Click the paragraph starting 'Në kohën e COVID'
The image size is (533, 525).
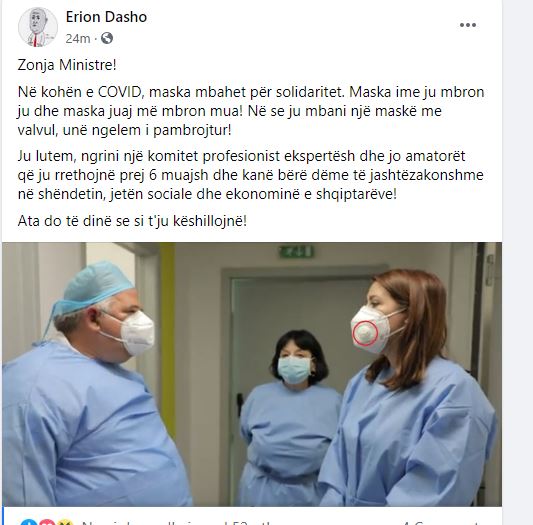251,111
